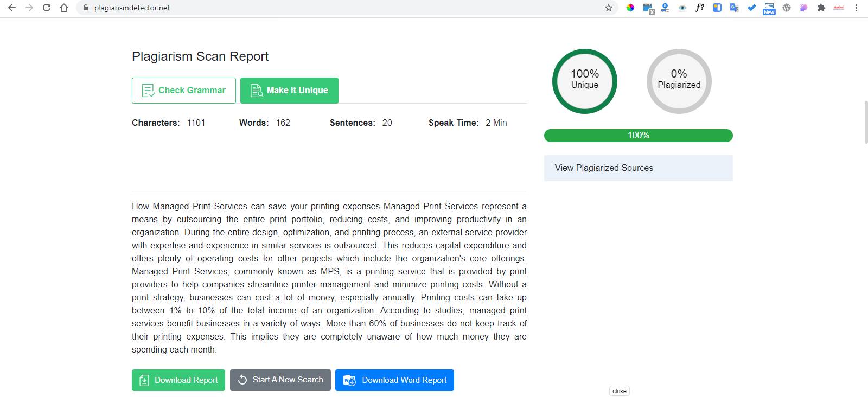
Task: Click the Download Report button
Action: pos(178,380)
